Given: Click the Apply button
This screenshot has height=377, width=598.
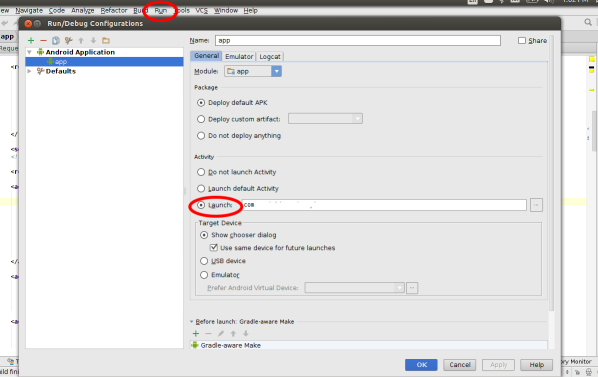Looking at the screenshot, I should 498,365.
